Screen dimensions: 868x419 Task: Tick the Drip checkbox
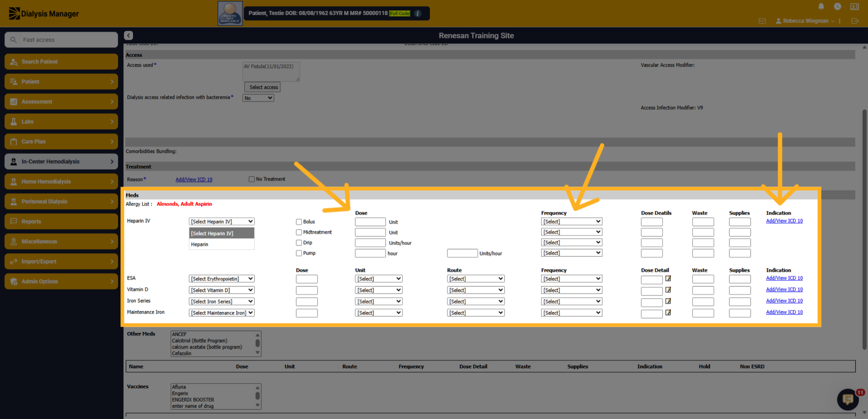point(299,243)
